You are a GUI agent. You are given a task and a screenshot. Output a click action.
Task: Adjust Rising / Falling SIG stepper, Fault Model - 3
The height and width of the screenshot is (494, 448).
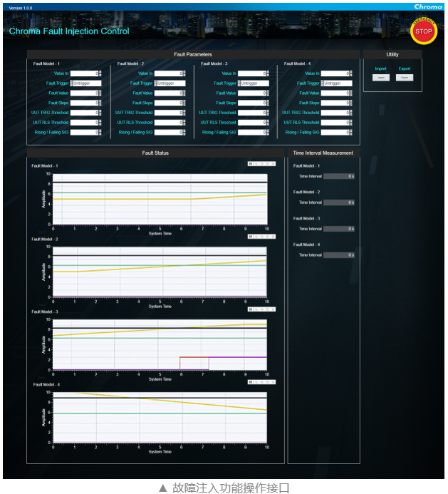pyautogui.click(x=268, y=133)
